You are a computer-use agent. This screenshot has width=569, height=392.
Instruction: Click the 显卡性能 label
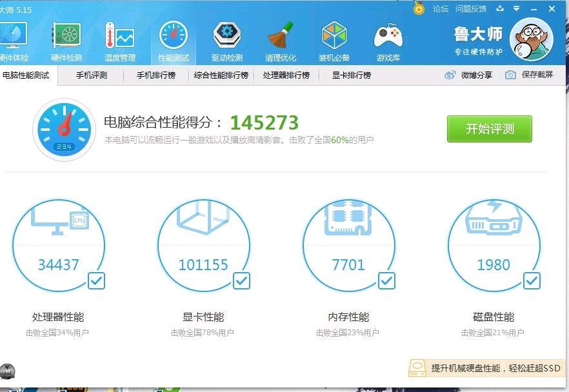coord(203,317)
